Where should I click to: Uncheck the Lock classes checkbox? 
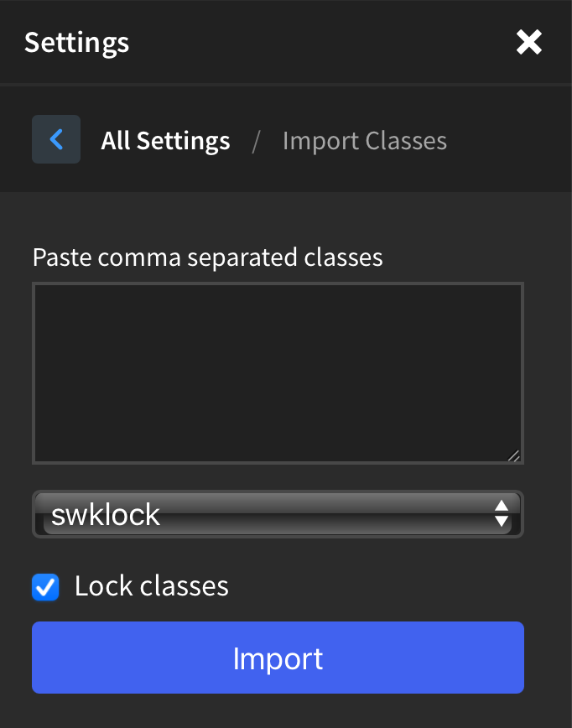[x=45, y=587]
